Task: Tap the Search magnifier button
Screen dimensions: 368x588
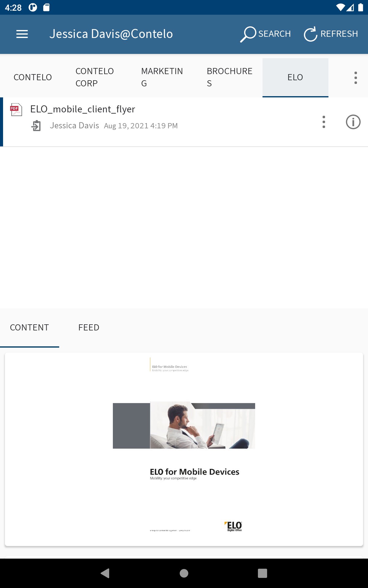Action: 266,34
